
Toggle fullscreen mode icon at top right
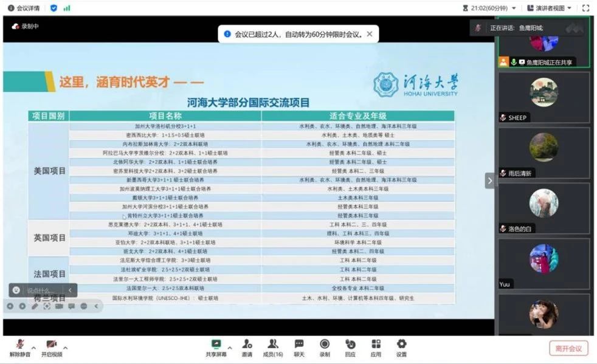(x=585, y=8)
